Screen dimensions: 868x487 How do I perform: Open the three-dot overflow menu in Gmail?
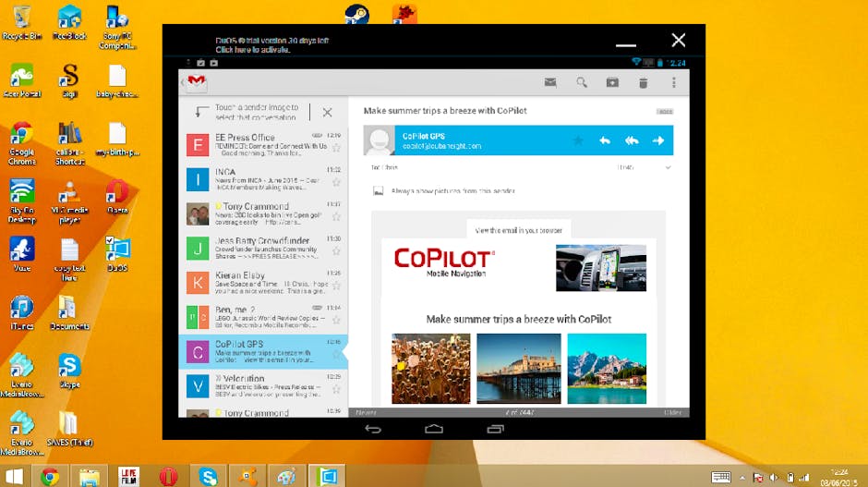(674, 83)
